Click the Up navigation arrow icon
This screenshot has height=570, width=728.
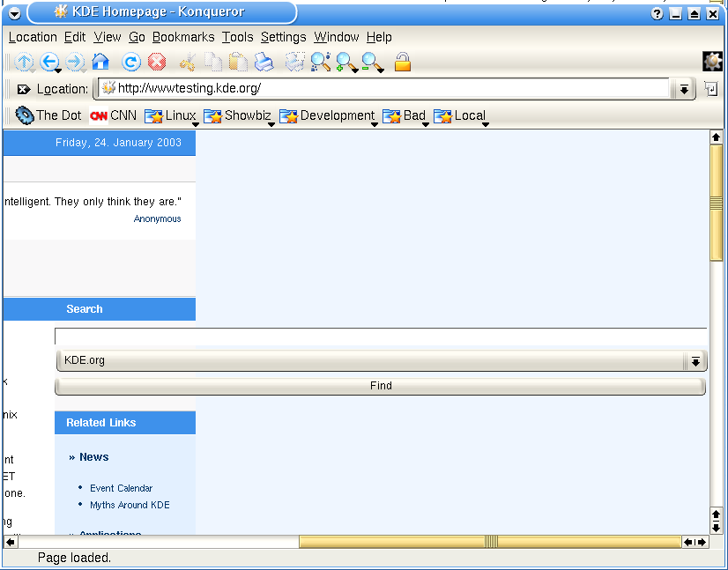click(x=24, y=62)
